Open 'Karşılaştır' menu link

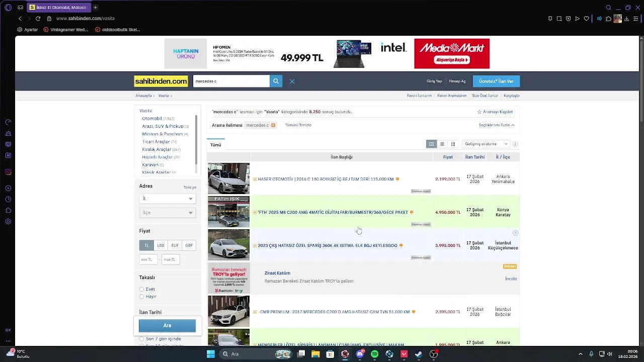pos(512,96)
